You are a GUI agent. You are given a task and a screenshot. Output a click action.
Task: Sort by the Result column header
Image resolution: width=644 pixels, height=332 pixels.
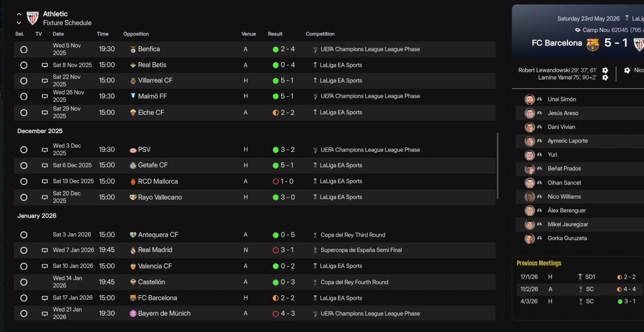coord(275,34)
